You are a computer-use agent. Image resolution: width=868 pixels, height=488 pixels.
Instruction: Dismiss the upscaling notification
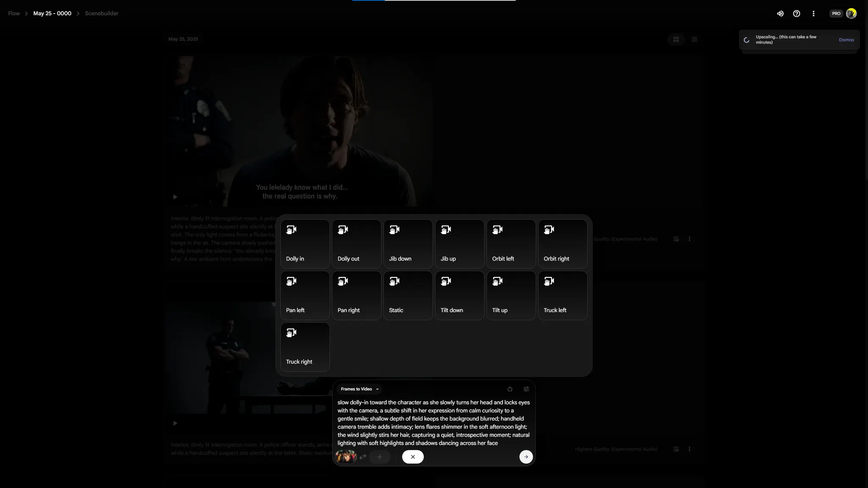click(x=846, y=40)
